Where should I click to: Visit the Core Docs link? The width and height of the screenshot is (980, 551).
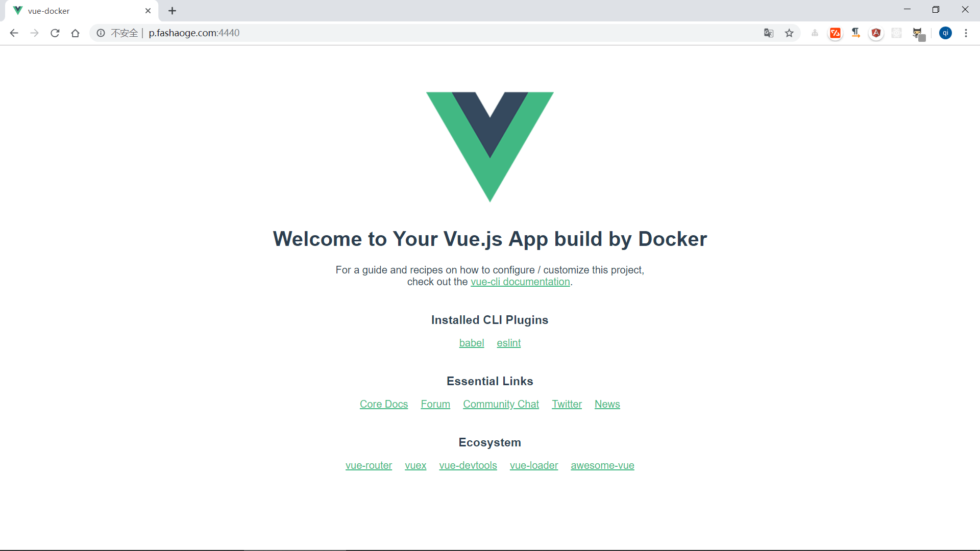tap(384, 404)
